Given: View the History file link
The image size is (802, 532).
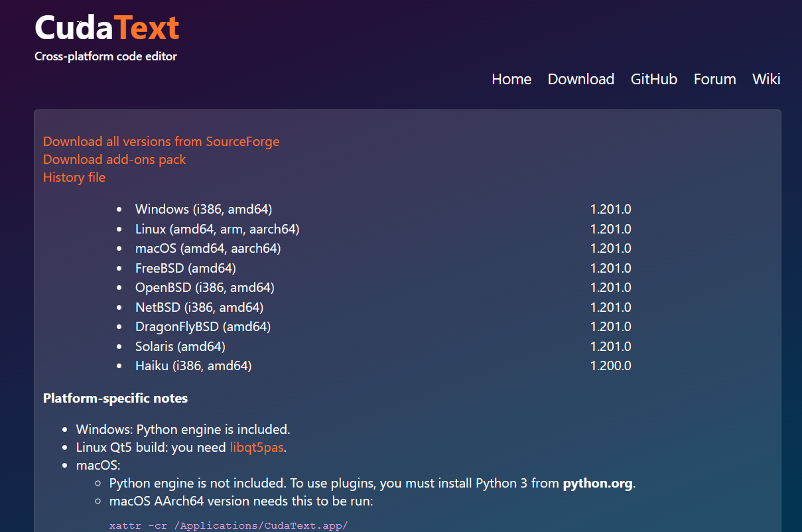Looking at the screenshot, I should point(74,177).
